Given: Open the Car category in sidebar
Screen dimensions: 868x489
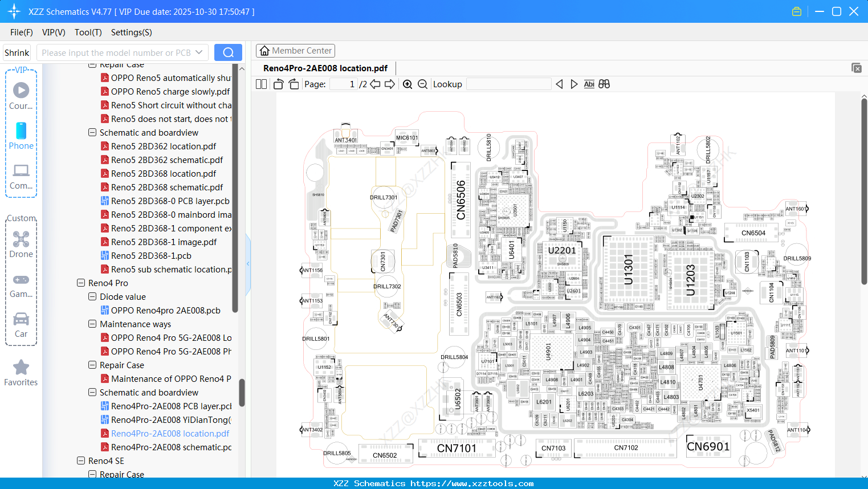Looking at the screenshot, I should pyautogui.click(x=21, y=319).
